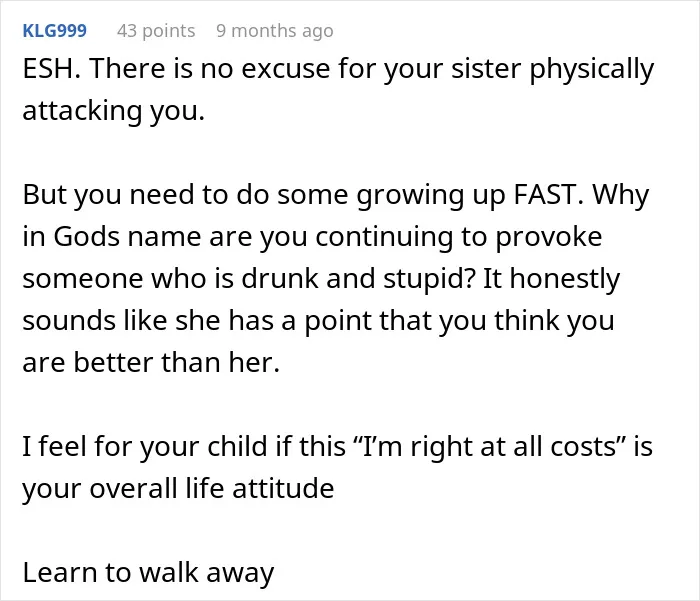Click the 43 points score label
Image resolution: width=700 pixels, height=601 pixels.
156,31
